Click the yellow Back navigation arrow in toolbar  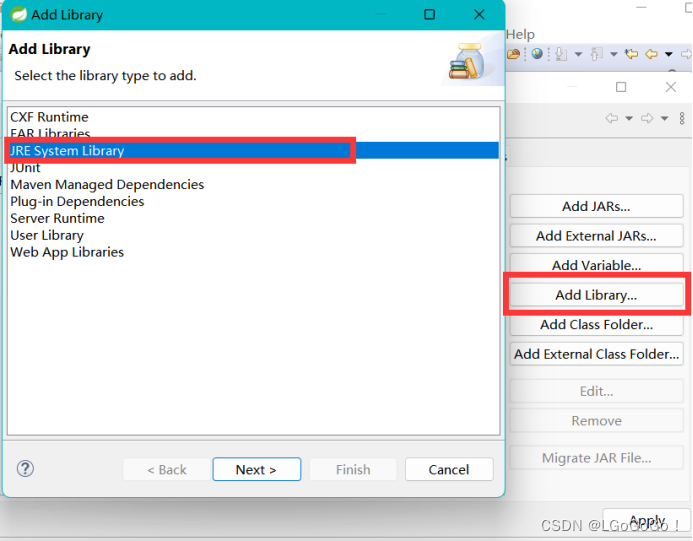pos(651,54)
